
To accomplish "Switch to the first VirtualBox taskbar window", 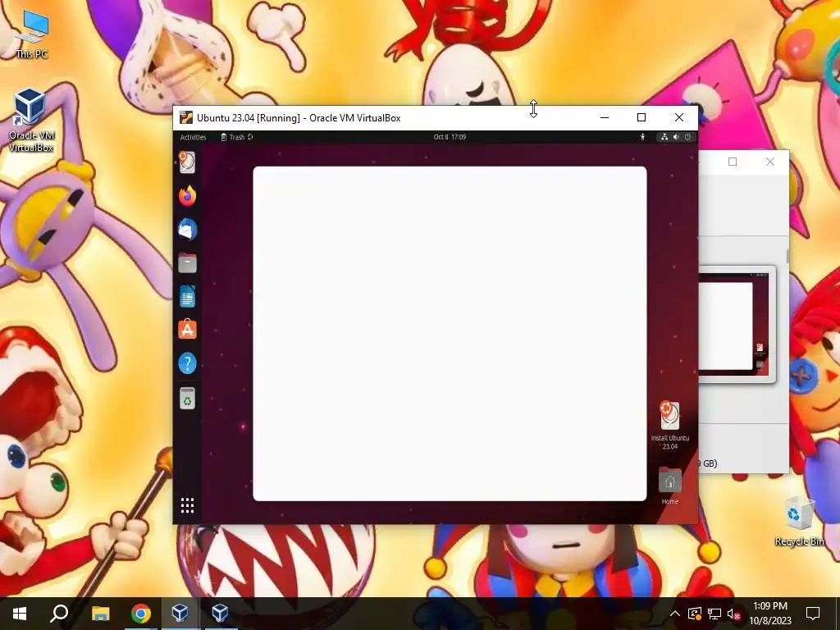I will click(180, 614).
